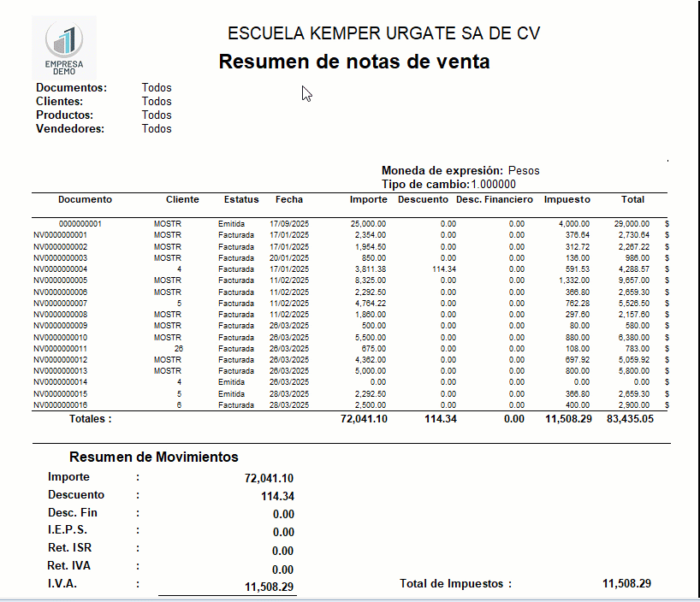Click the Fecha column header
The image size is (700, 602).
289,199
